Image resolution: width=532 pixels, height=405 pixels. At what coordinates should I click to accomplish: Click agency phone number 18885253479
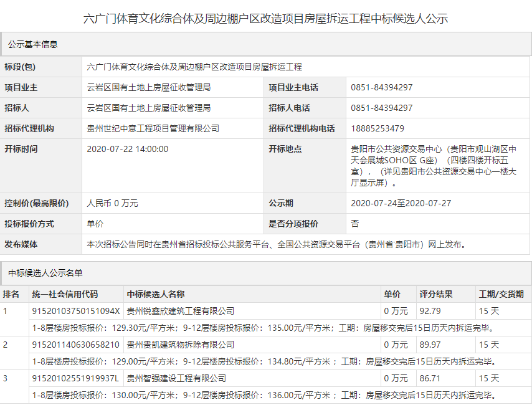(x=378, y=128)
